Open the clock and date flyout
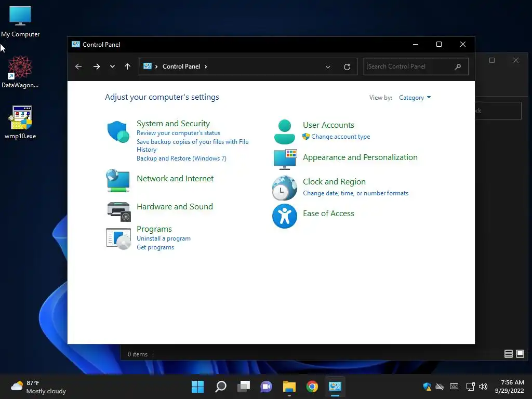532x399 pixels. (x=509, y=387)
